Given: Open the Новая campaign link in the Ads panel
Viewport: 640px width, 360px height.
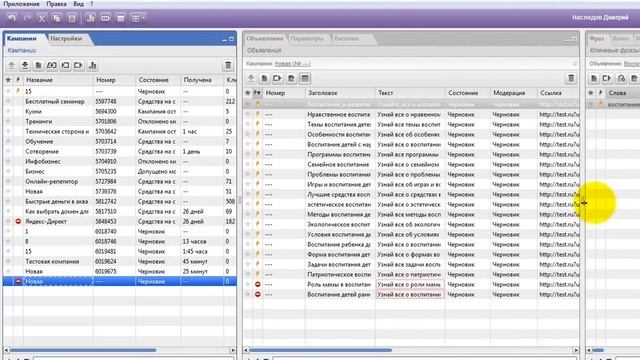Looking at the screenshot, I should 292,64.
